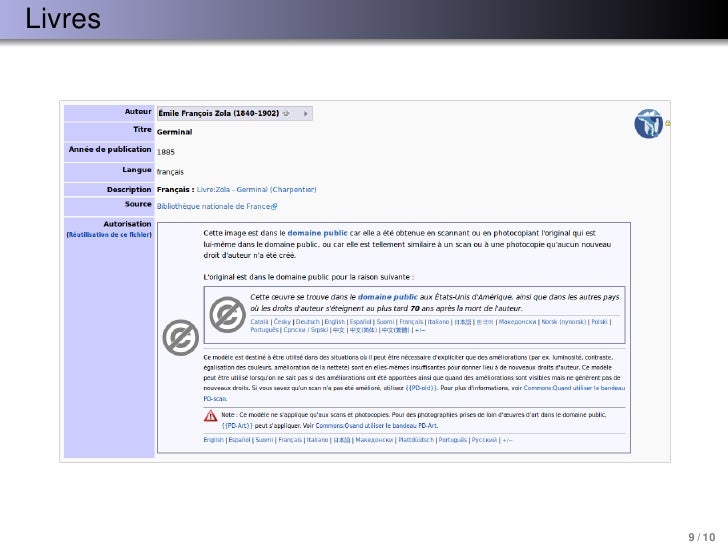Click the small padlock icon beside Wikisource logo
The width and height of the screenshot is (728, 546).
click(x=668, y=124)
